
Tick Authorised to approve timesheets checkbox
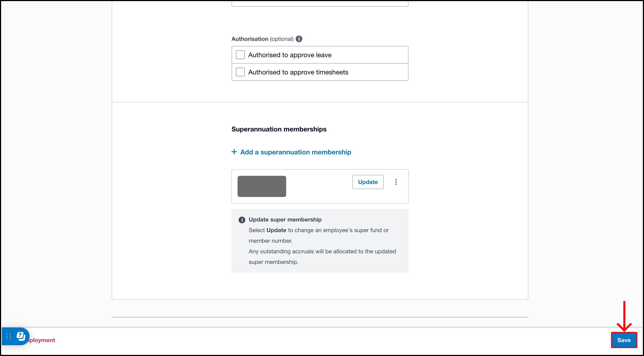(240, 72)
